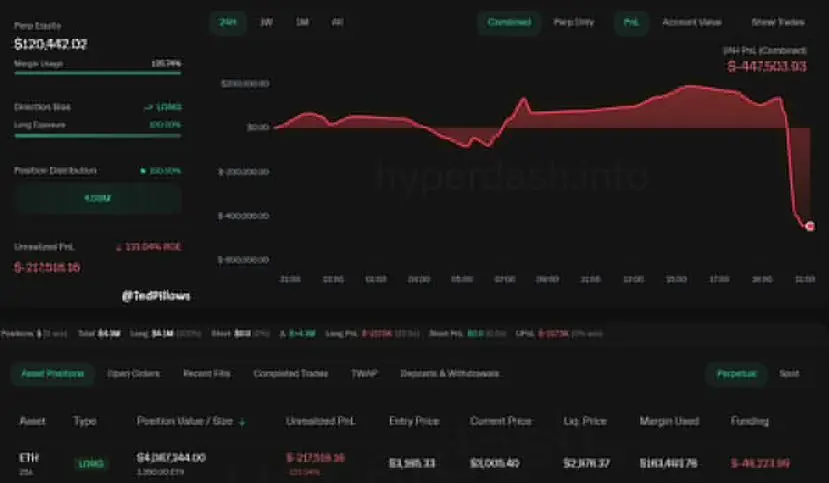Click the sort arrow beside Position Value / Size
The width and height of the screenshot is (829, 483).
click(x=242, y=422)
